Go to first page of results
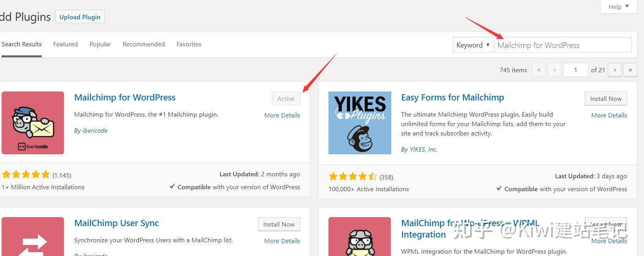The height and width of the screenshot is (256, 644). (539, 70)
